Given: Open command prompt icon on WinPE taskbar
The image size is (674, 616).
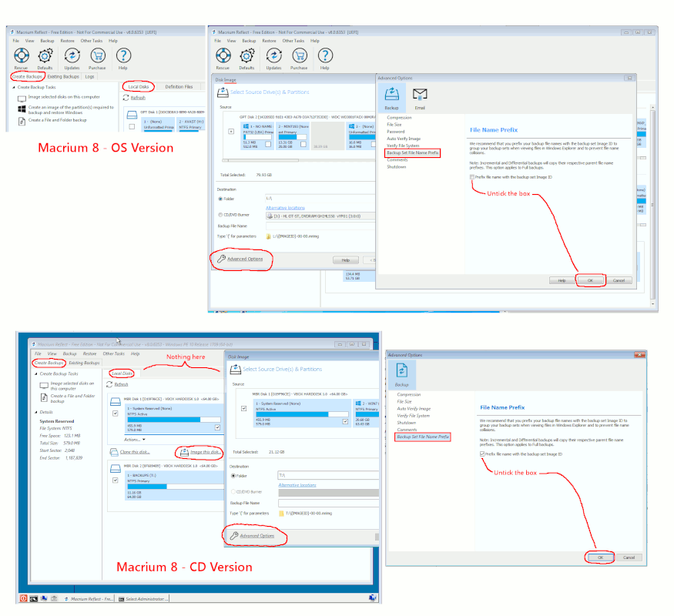Looking at the screenshot, I should [x=34, y=598].
